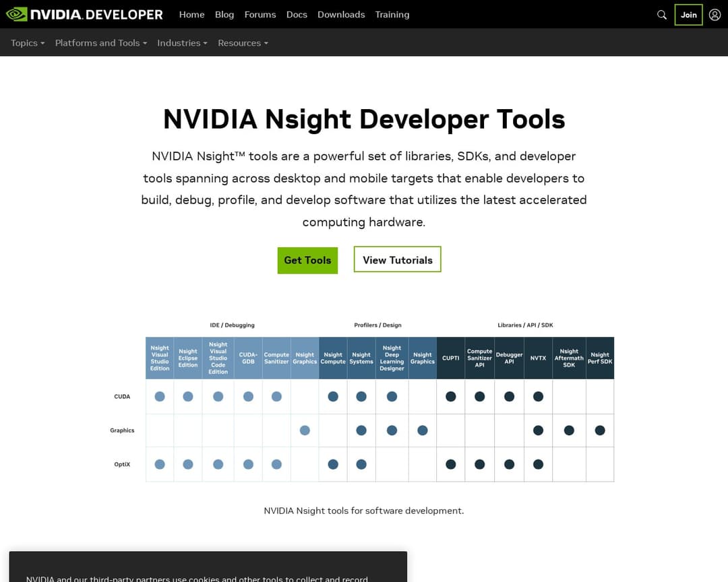Open the user account icon
This screenshot has width=728, height=582.
pyautogui.click(x=715, y=15)
